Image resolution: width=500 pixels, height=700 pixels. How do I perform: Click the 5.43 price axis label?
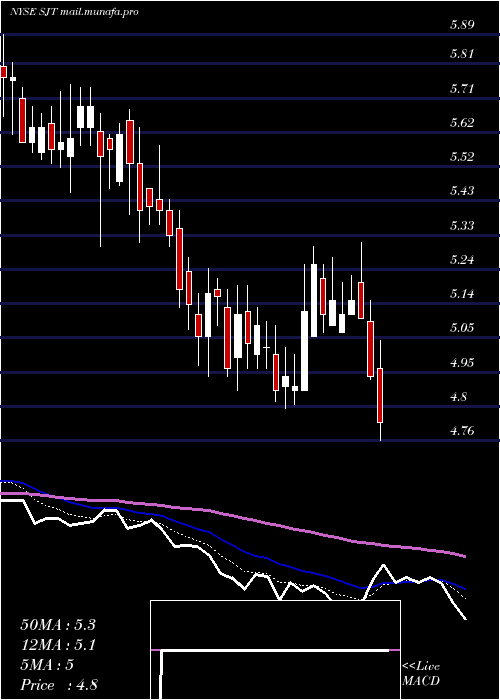tap(462, 191)
